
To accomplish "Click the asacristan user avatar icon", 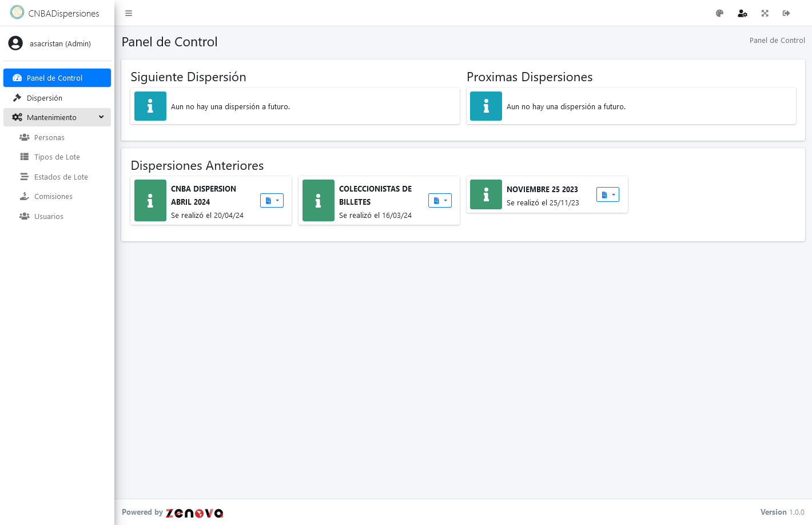I will pos(15,43).
